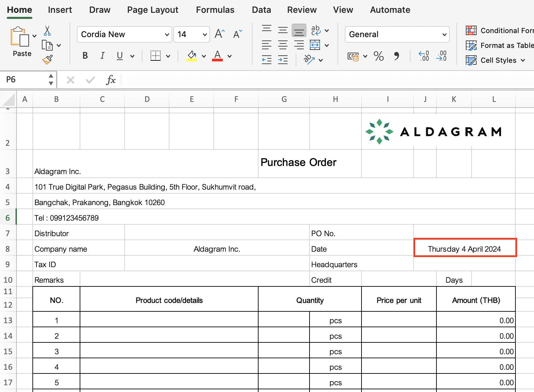Click the Percent Style icon
This screenshot has height=392, width=534.
point(378,56)
